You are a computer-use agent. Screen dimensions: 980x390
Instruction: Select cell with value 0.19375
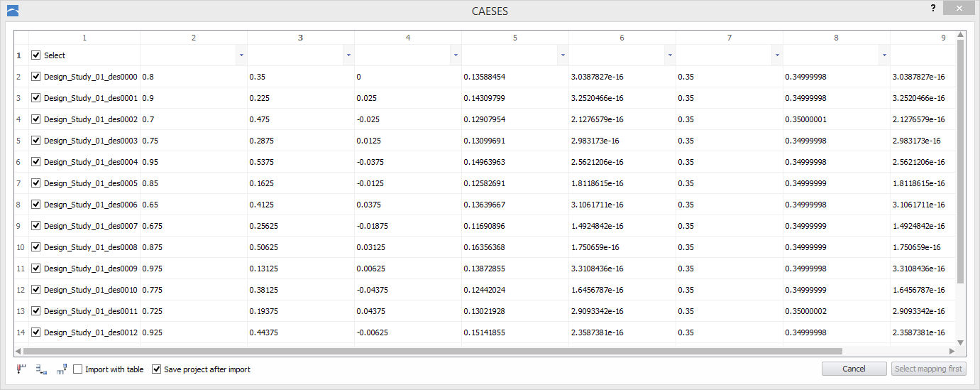coord(301,311)
